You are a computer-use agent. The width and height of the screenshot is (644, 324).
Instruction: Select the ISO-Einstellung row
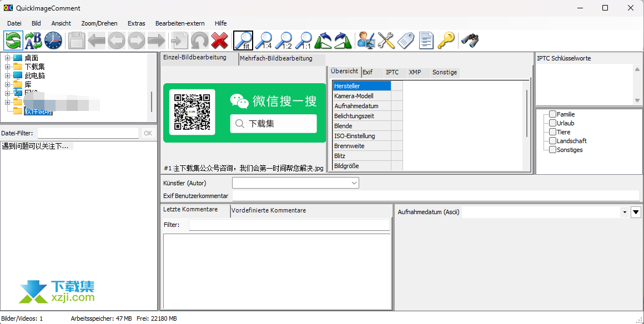coord(362,136)
